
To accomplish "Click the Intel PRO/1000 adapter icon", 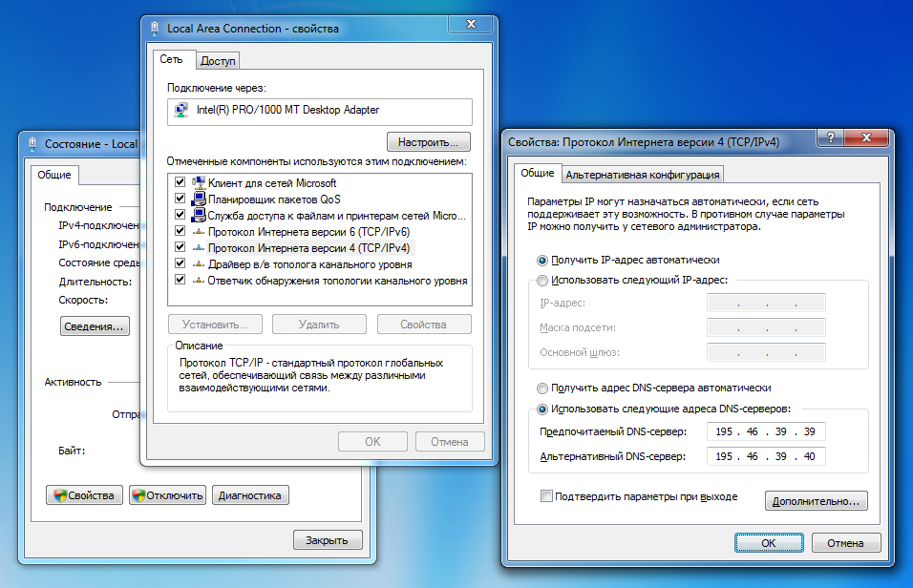I will tap(180, 111).
